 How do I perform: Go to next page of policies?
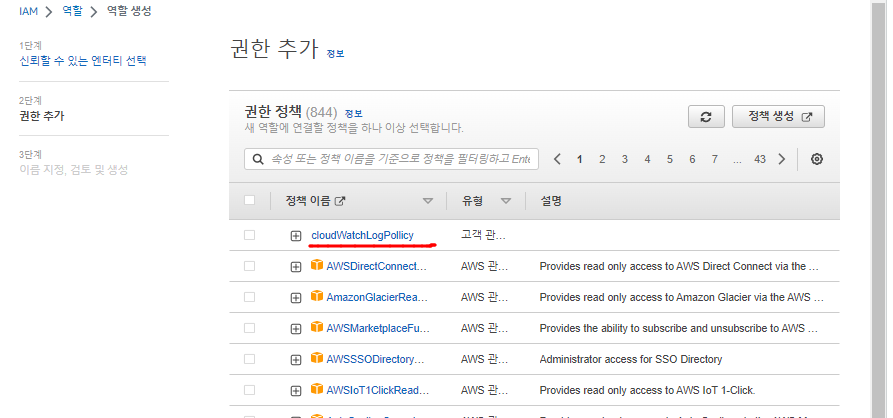tap(782, 159)
